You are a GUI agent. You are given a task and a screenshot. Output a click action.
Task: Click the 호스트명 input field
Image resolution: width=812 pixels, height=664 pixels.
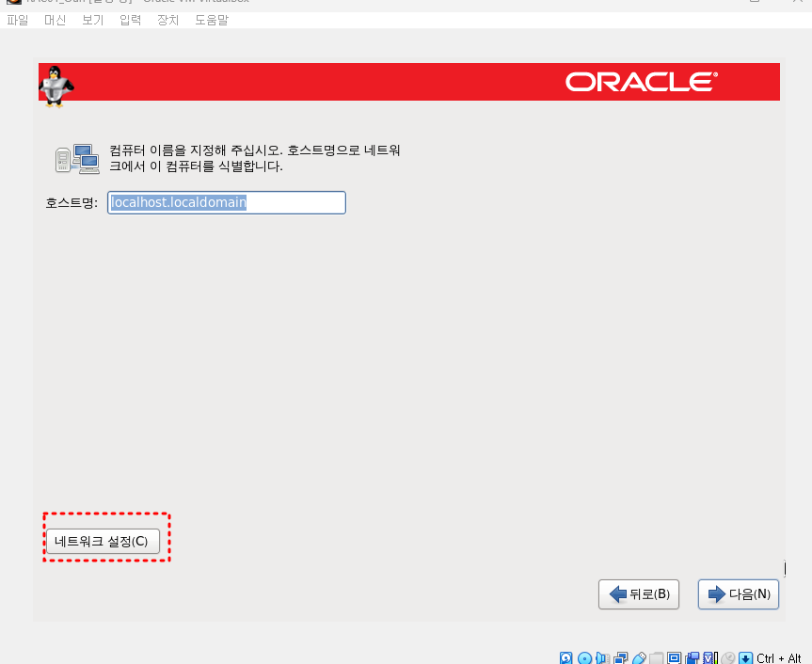click(227, 202)
